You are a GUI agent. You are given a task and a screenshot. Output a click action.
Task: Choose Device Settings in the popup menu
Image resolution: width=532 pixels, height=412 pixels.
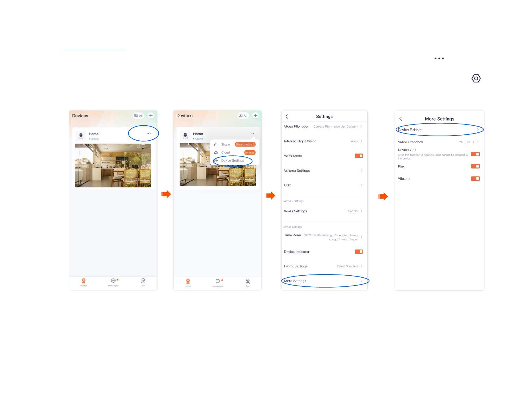[x=233, y=161]
